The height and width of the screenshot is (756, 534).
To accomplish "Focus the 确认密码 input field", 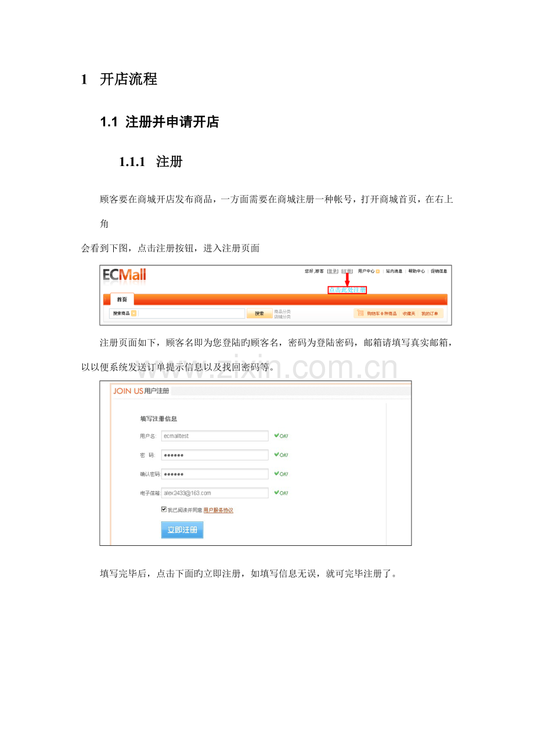I will click(x=215, y=474).
